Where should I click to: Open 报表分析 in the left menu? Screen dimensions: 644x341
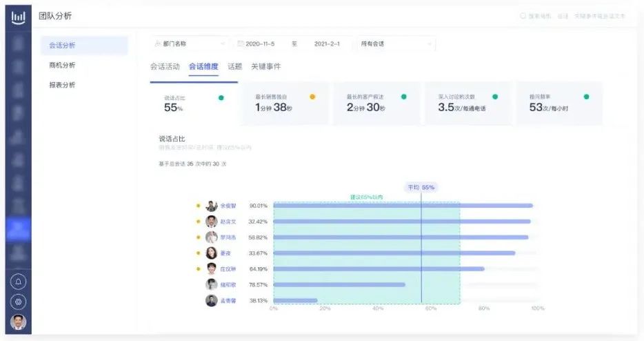coord(62,85)
